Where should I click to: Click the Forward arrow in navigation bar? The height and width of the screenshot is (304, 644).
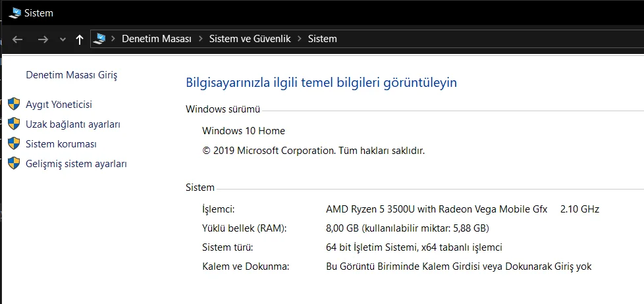point(43,39)
